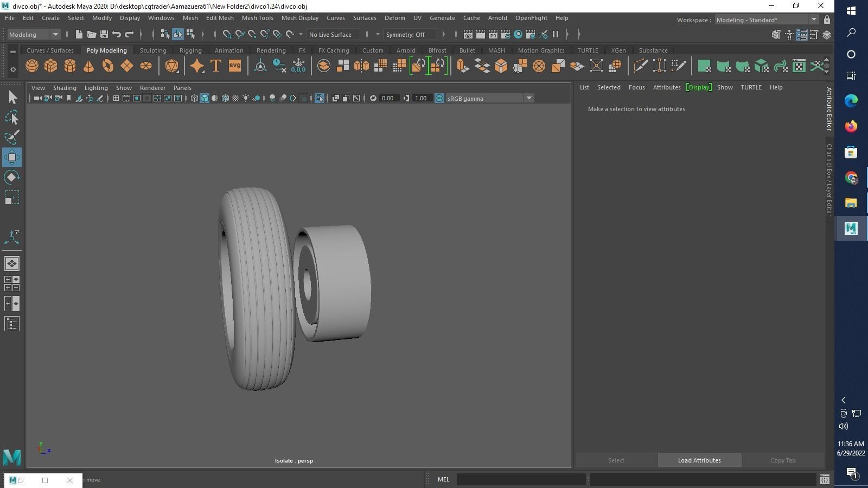Click the Multi-Cut knife shelf icon
Viewport: 868px width, 488px height.
pyautogui.click(x=640, y=66)
